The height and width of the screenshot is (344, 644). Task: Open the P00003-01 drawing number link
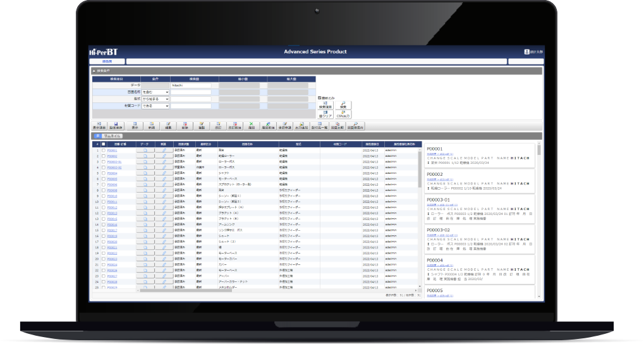(x=113, y=162)
